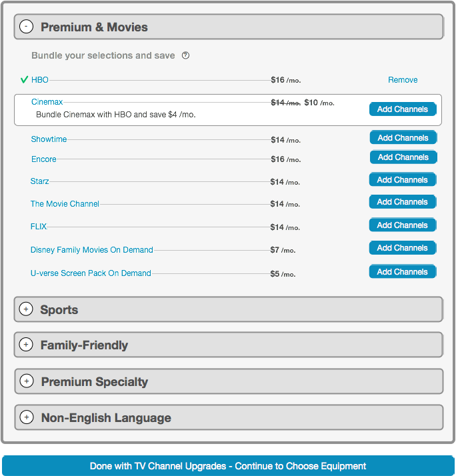Remove HBO from selections
Screen dimensions: 456x476
403,80
